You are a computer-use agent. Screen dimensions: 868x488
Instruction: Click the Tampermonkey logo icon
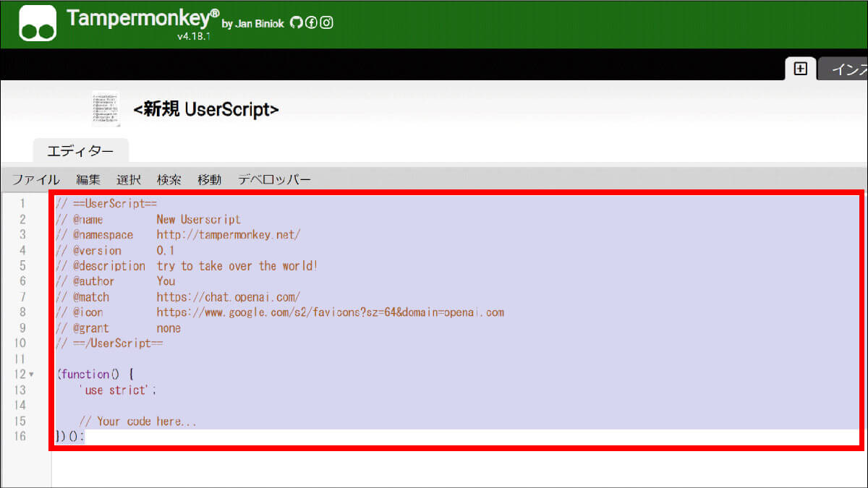[x=38, y=24]
